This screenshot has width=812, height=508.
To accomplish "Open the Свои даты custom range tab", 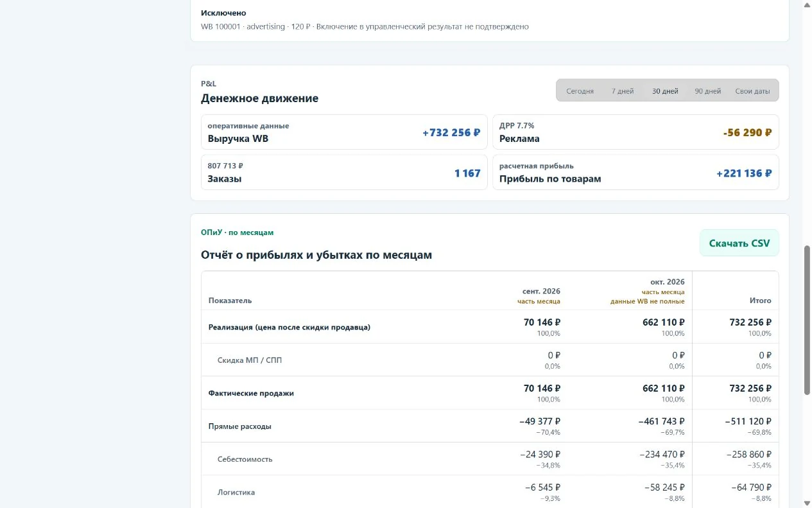I will [752, 91].
